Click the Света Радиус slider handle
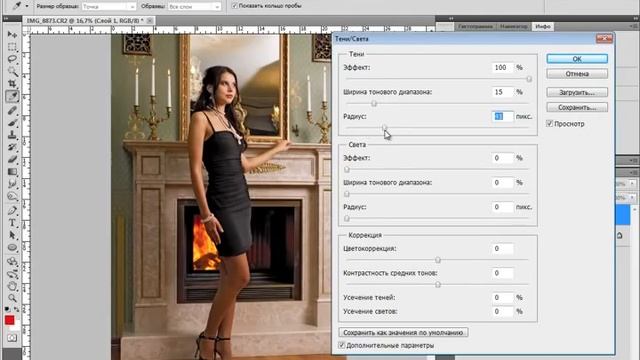 tap(347, 218)
